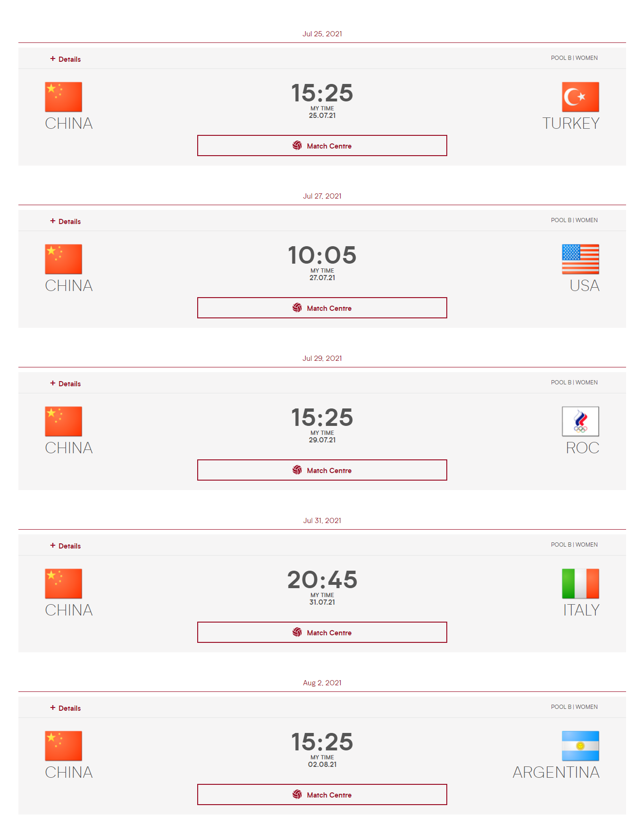This screenshot has width=644, height=840.
Task: Click the TURKEY team name
Action: click(570, 124)
